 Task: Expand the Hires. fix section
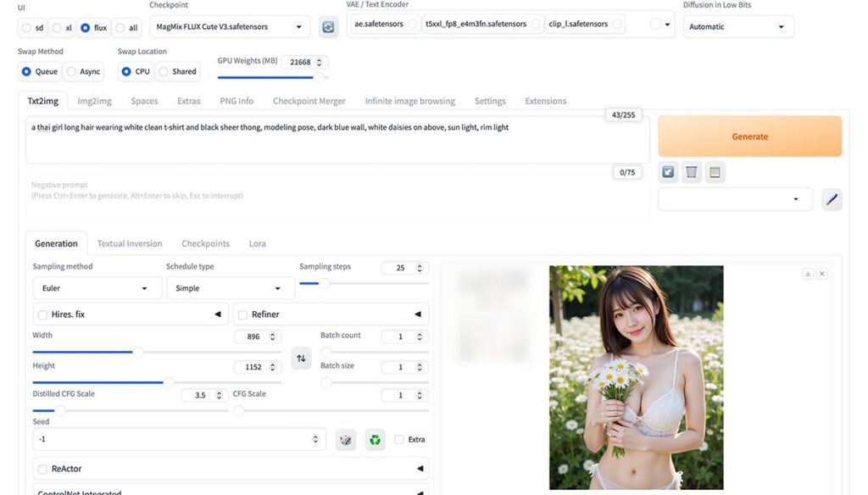tap(218, 314)
